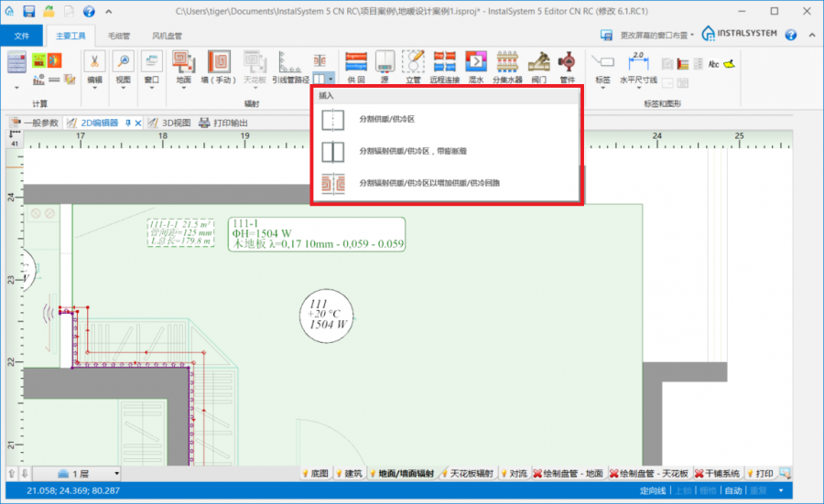
Task: Switch to the 毛细管 ribbon tab
Action: tap(119, 36)
